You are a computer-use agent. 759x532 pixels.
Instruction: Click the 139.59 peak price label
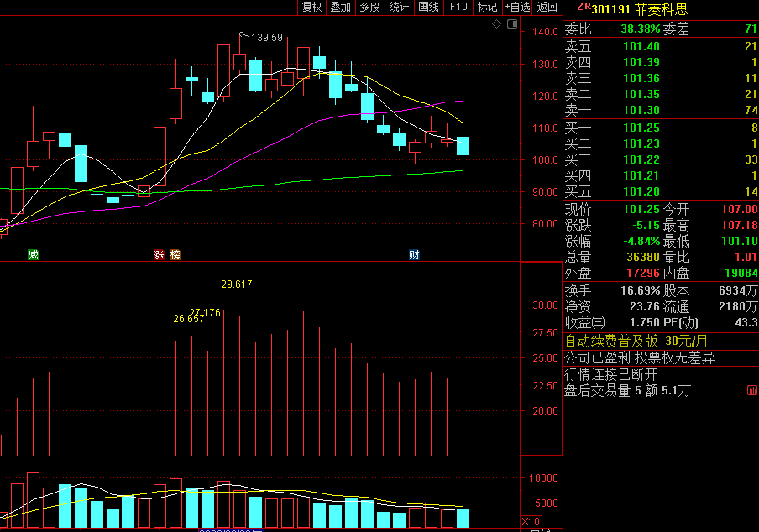pyautogui.click(x=267, y=38)
